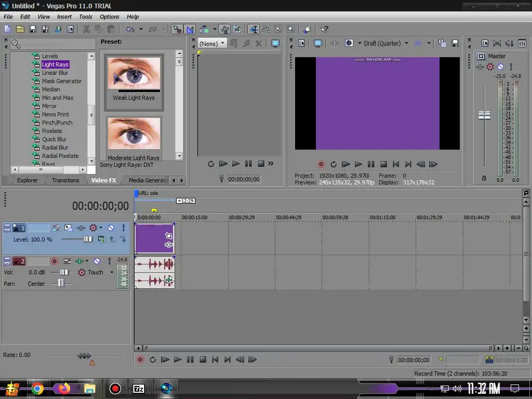
Task: Open the overlays grid dropdown arrow
Action: click(x=429, y=43)
